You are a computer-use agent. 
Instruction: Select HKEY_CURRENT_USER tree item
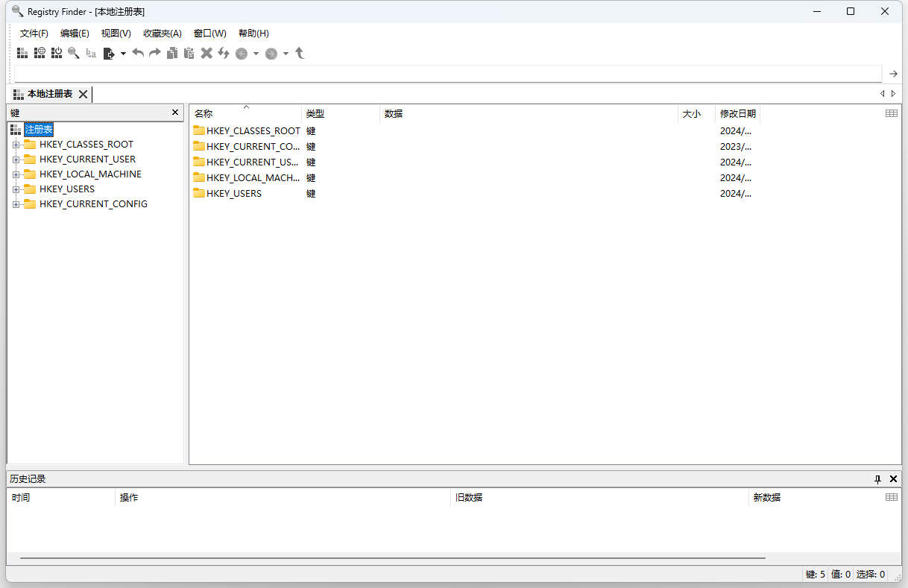(x=88, y=159)
